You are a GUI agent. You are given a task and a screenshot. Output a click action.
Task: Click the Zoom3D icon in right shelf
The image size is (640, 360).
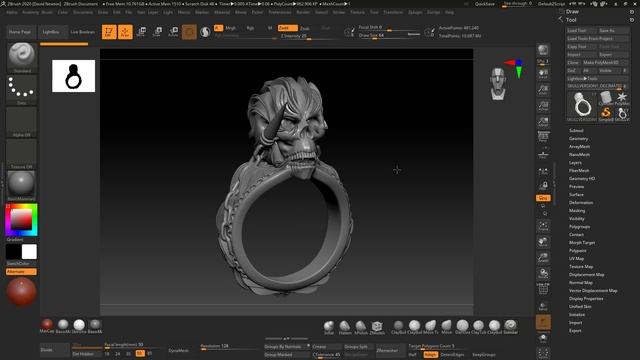(543, 258)
